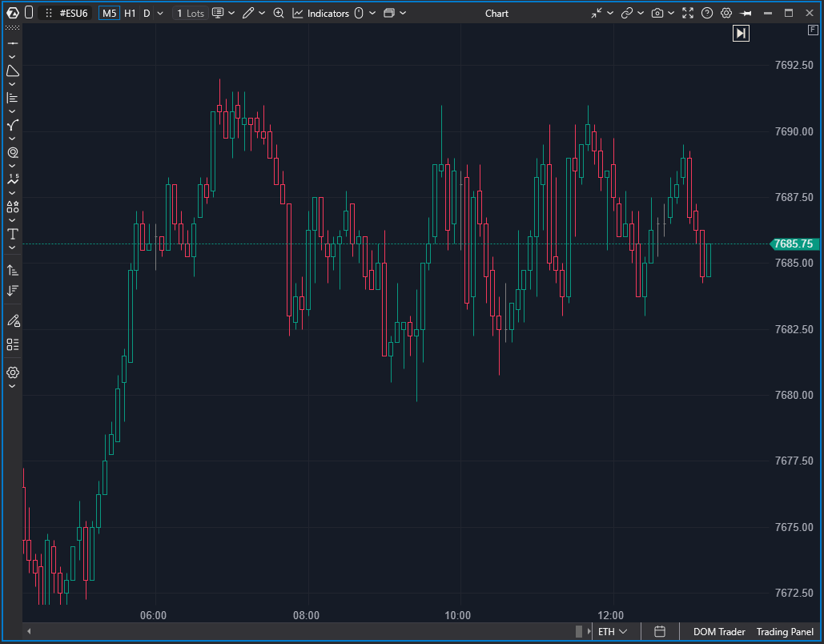Expand the Text tool chevron
The height and width of the screenshot is (644, 824).
coord(13,248)
